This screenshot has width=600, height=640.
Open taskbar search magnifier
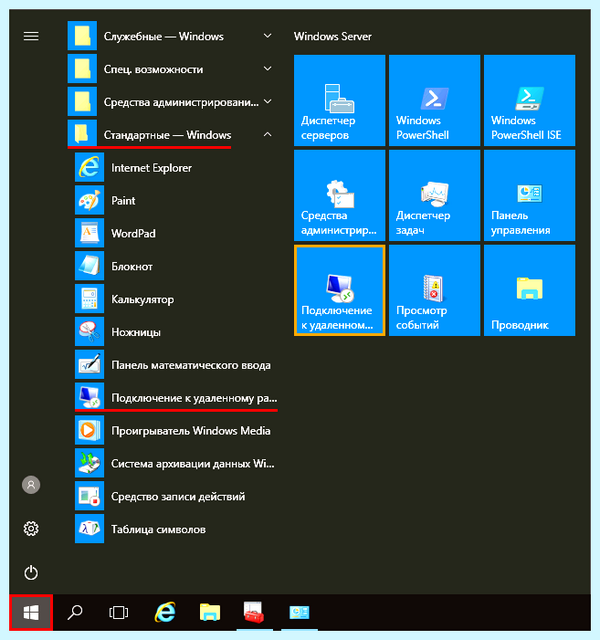75,613
